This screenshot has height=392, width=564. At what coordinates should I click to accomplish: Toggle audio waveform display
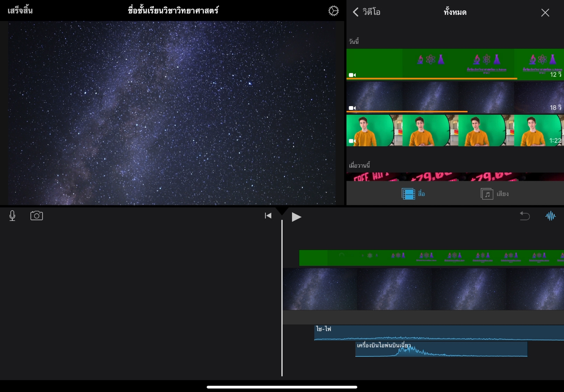pyautogui.click(x=550, y=216)
